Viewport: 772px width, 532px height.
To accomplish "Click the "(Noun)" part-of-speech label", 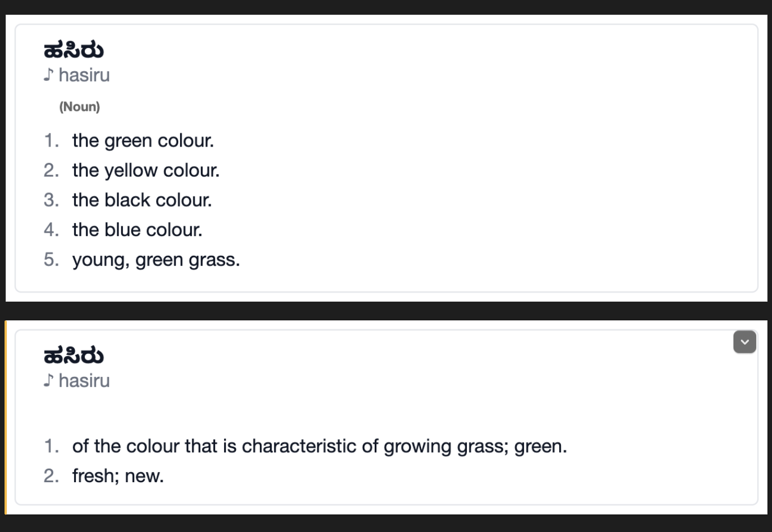I will pos(79,107).
